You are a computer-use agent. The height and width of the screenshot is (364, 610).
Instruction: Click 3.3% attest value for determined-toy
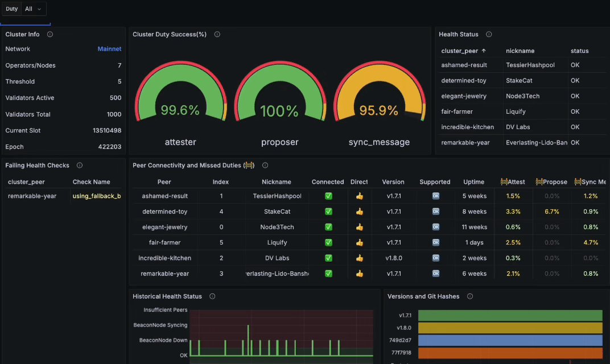point(513,212)
